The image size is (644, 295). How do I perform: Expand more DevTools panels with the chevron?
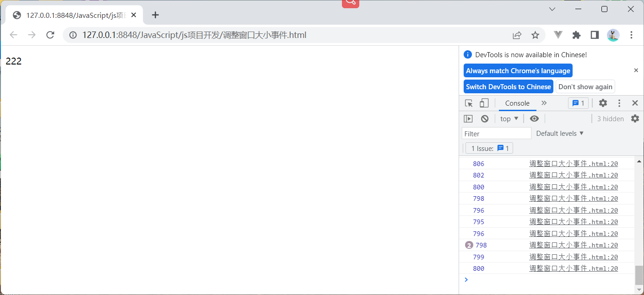[544, 103]
